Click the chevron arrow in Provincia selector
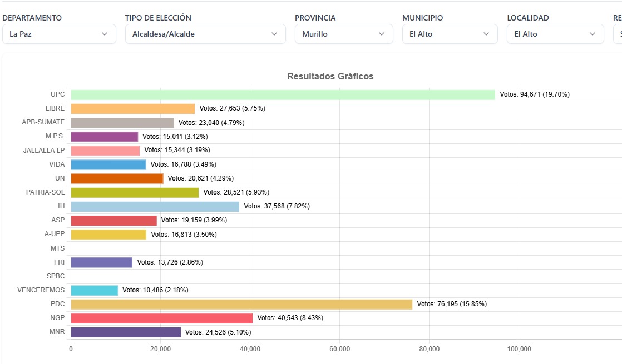 tap(382, 34)
